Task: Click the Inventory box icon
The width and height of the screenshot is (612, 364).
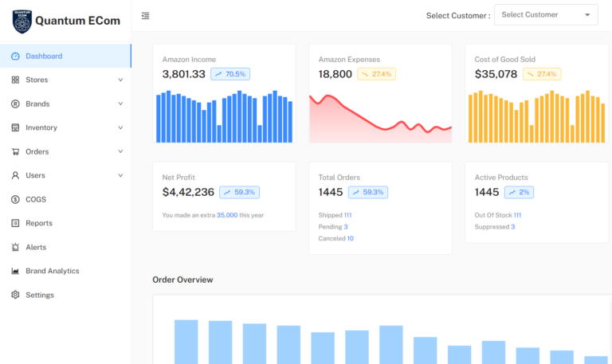Action: click(x=15, y=127)
